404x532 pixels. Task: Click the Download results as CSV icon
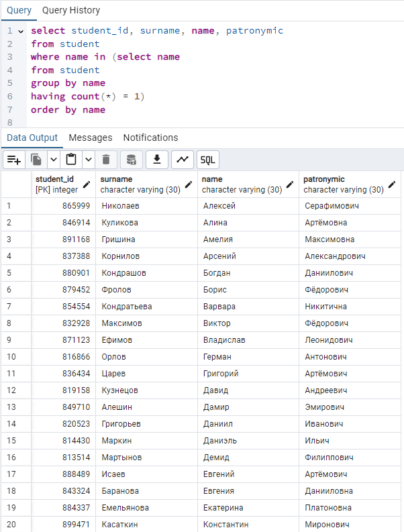[157, 160]
